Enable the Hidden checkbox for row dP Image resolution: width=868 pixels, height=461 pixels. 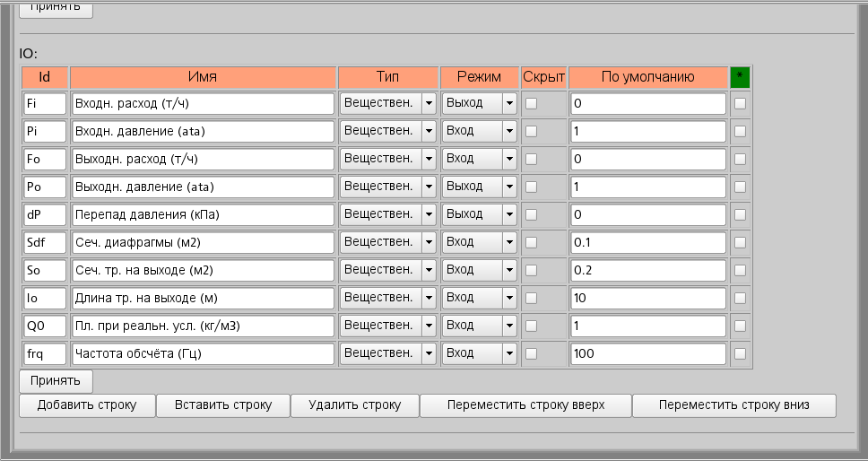[x=531, y=215]
